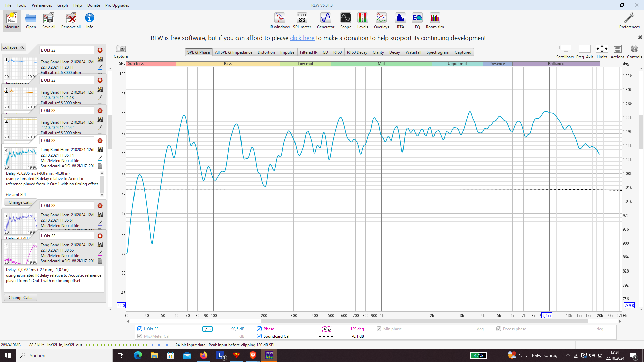This screenshot has width=644, height=362.
Task: Toggle the Phase trace checkbox
Action: click(x=259, y=329)
